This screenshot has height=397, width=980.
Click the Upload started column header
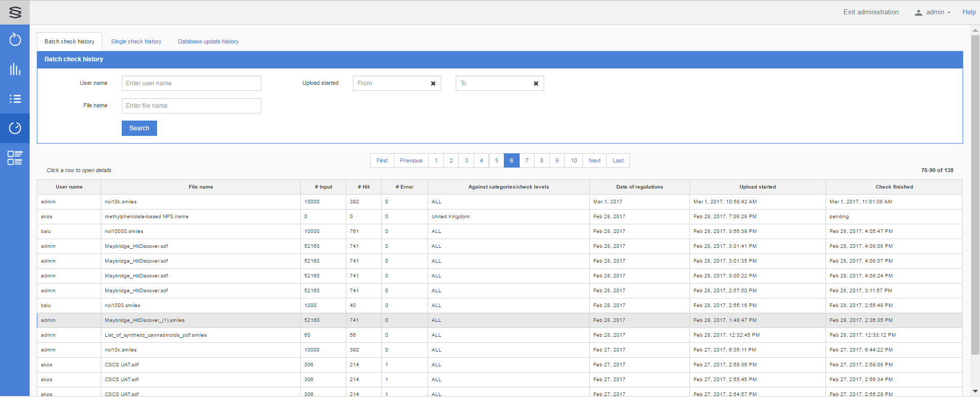click(758, 187)
